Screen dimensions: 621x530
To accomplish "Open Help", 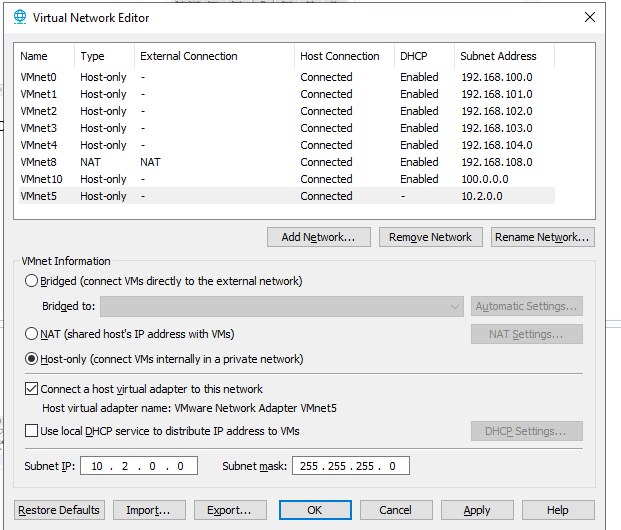I will tap(558, 510).
